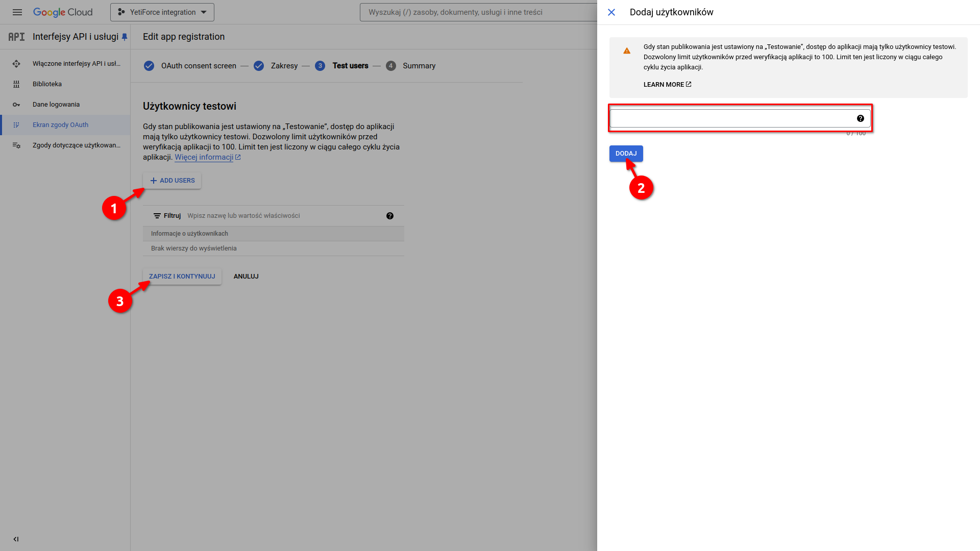
Task: Click the Użytkownicy testowi heading
Action: click(189, 106)
